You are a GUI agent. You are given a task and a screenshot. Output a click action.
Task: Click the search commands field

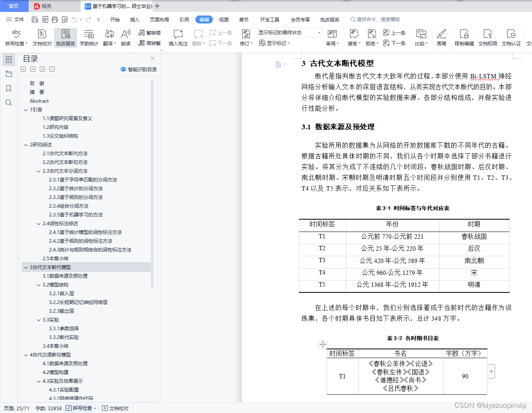click(x=375, y=19)
